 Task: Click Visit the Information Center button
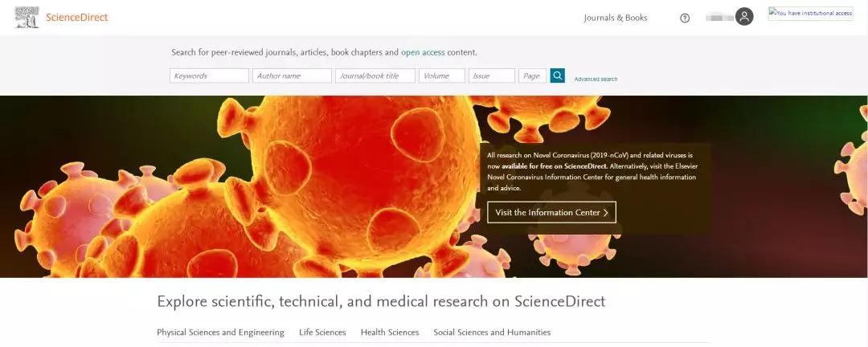[551, 213]
